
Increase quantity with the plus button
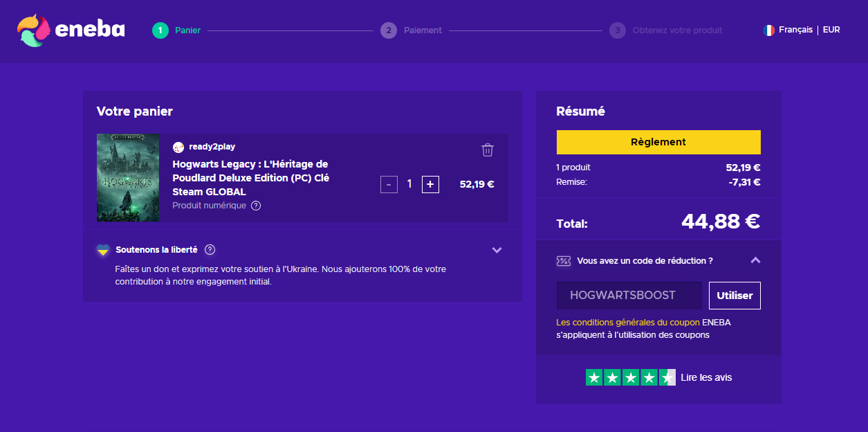pos(430,184)
